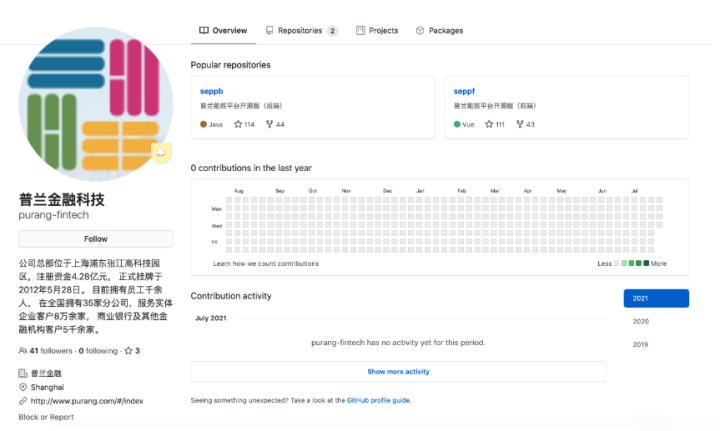The image size is (720, 431).
Task: Click the Repositories tab icon
Action: pyautogui.click(x=269, y=30)
